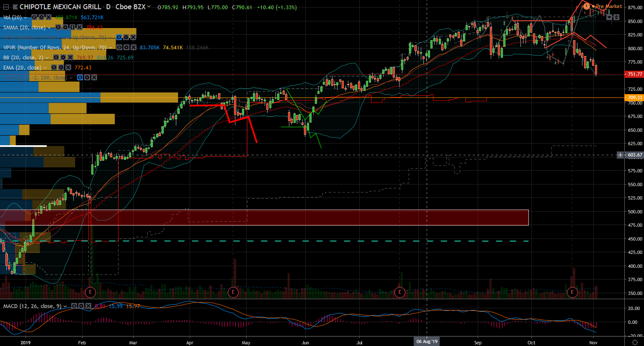
Task: Hide the BB (20, close, 2) indicator
Action: (x=56, y=57)
